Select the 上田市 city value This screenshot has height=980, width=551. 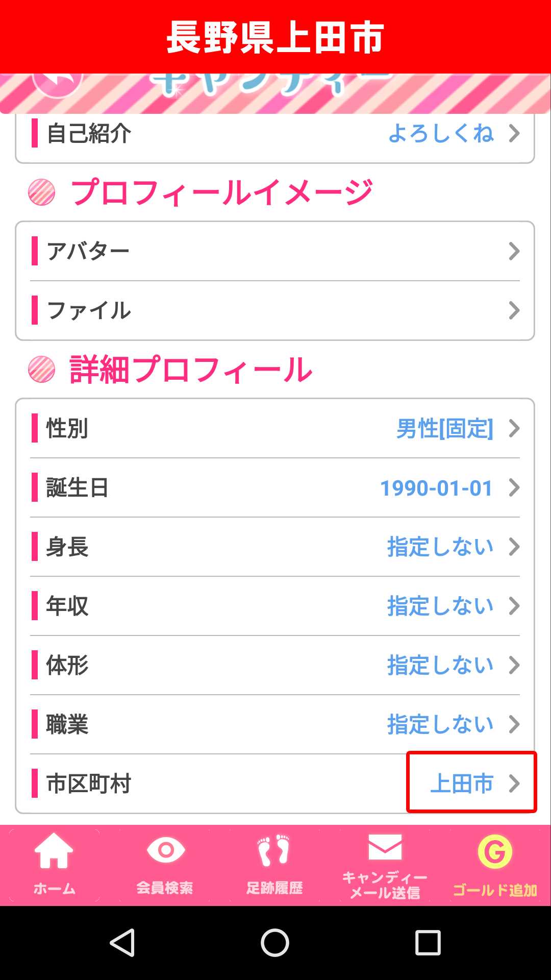coord(462,783)
